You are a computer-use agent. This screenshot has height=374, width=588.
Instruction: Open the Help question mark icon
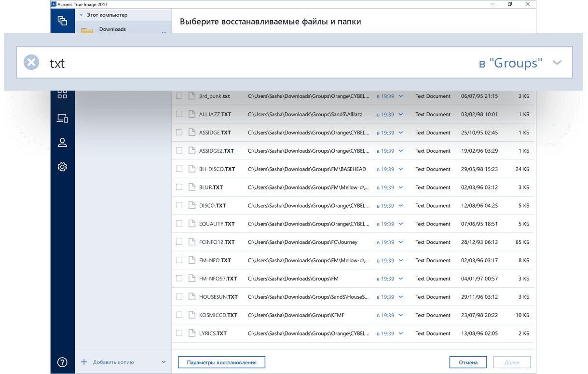[x=62, y=362]
